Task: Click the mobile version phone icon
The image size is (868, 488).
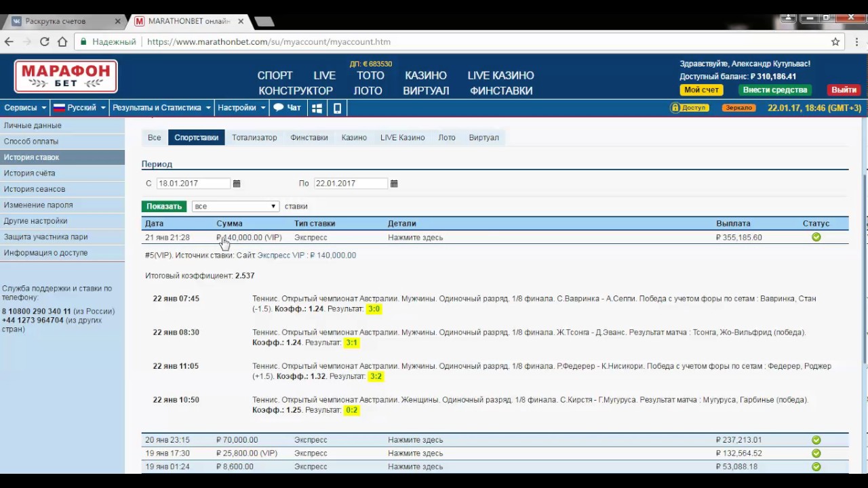Action: (x=337, y=108)
